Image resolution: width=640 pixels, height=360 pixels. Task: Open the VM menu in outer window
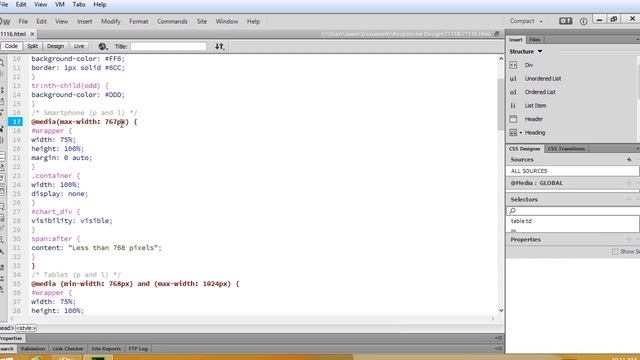(60, 4)
